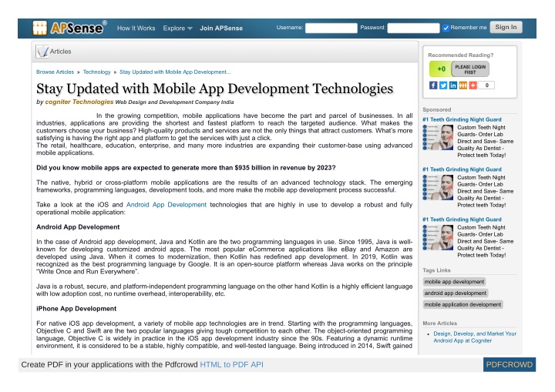The height and width of the screenshot is (392, 555).
Task: Open second Teeth Grinding Night Guard ad title
Action: tap(462, 169)
